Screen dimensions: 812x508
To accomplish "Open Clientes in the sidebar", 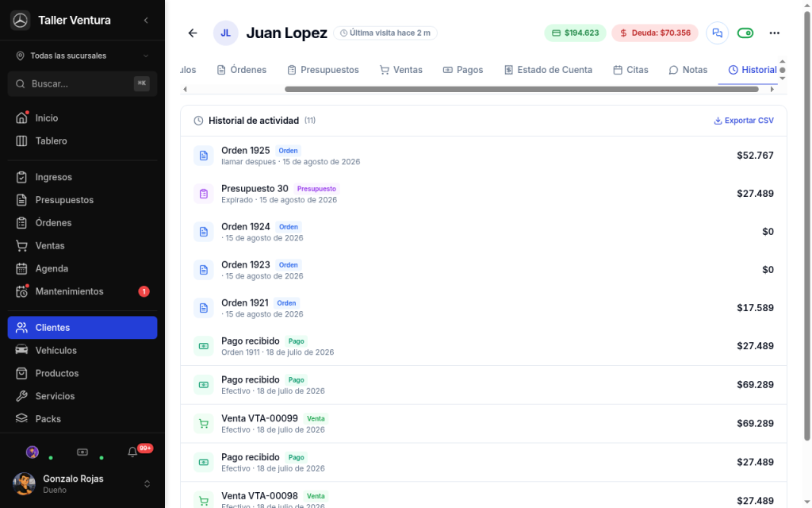I will point(82,328).
